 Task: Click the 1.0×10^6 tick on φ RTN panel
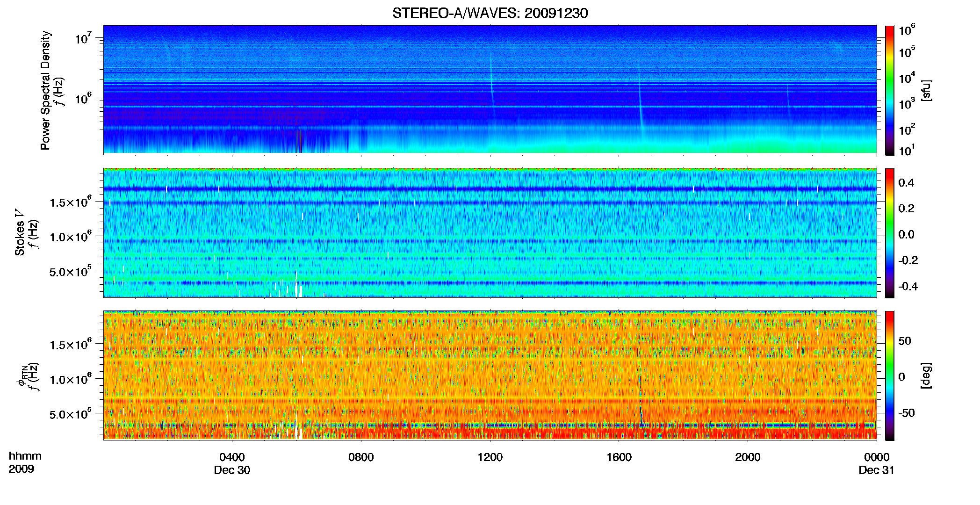(71, 379)
